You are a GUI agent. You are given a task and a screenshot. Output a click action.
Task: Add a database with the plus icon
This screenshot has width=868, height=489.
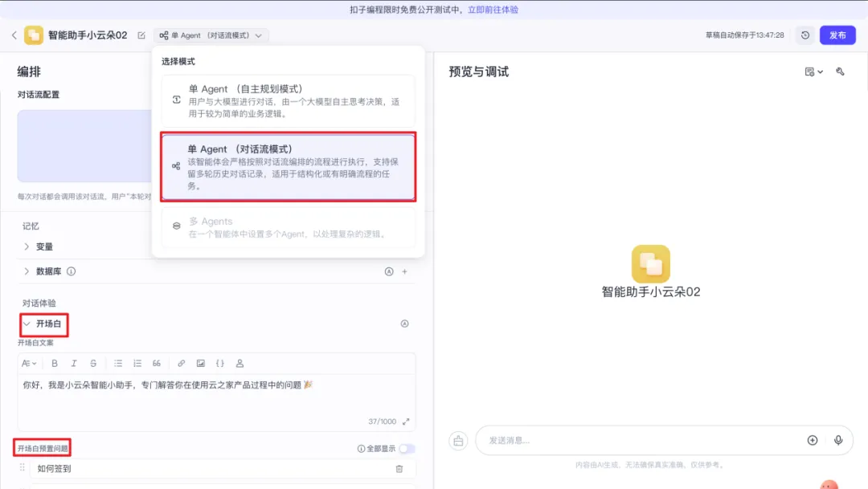(404, 271)
